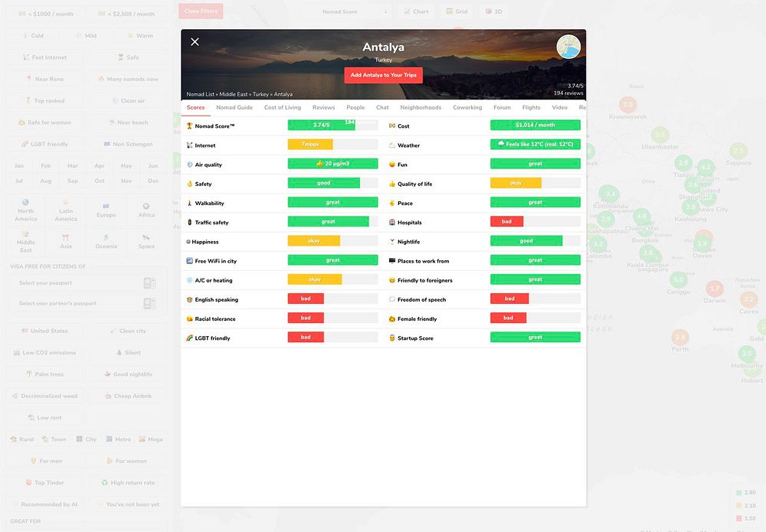This screenshot has height=532, width=766.
Task: Click Add Antalya to Your Trips
Action: pyautogui.click(x=384, y=75)
